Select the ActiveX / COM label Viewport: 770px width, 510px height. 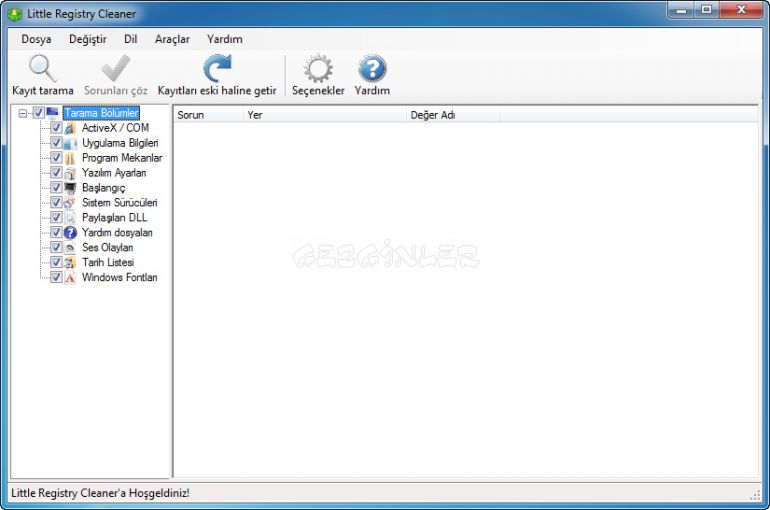[115, 128]
